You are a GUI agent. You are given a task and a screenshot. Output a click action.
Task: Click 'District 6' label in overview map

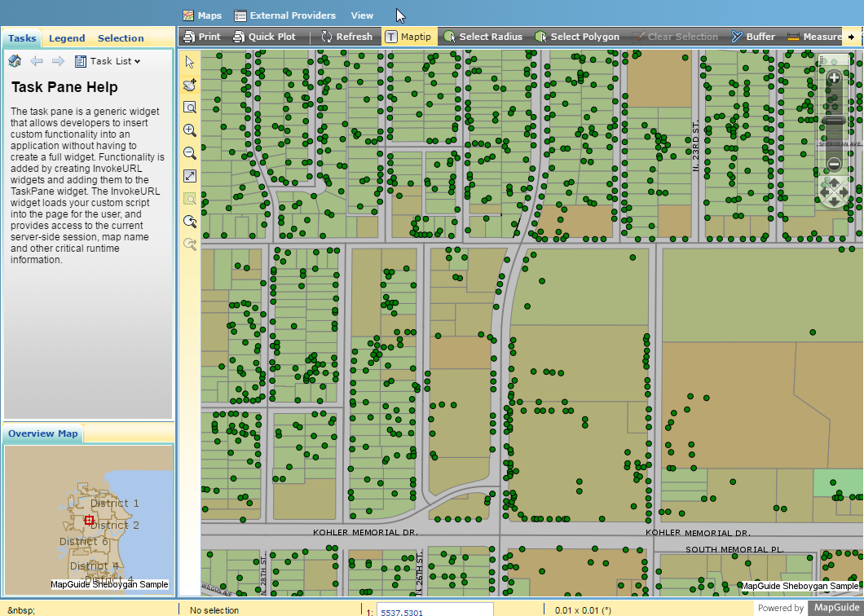coord(84,542)
